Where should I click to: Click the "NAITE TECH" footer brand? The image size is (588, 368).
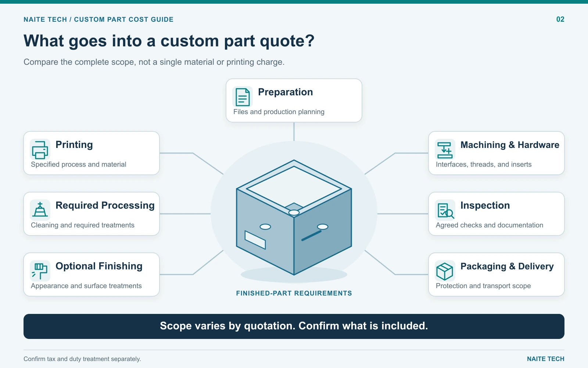546,359
